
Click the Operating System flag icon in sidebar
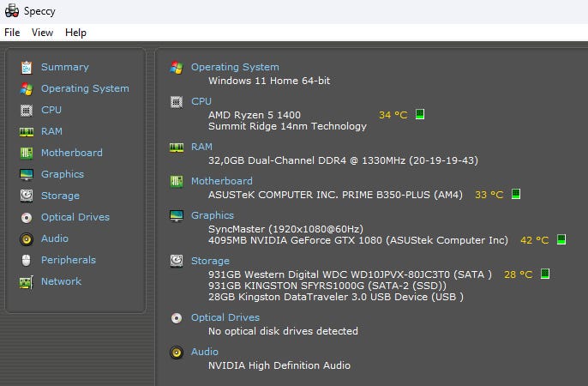point(27,89)
